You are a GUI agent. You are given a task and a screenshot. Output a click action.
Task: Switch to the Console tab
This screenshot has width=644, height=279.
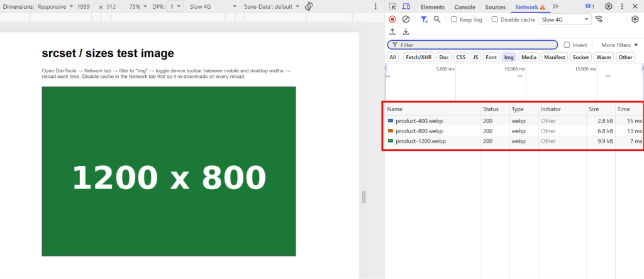coord(465,7)
